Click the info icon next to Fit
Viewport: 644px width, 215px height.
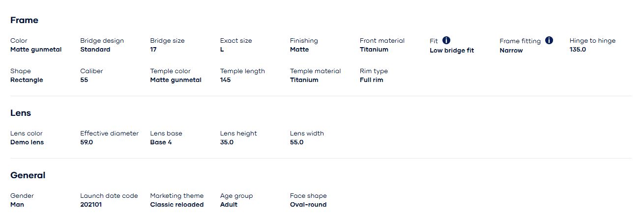coord(446,40)
